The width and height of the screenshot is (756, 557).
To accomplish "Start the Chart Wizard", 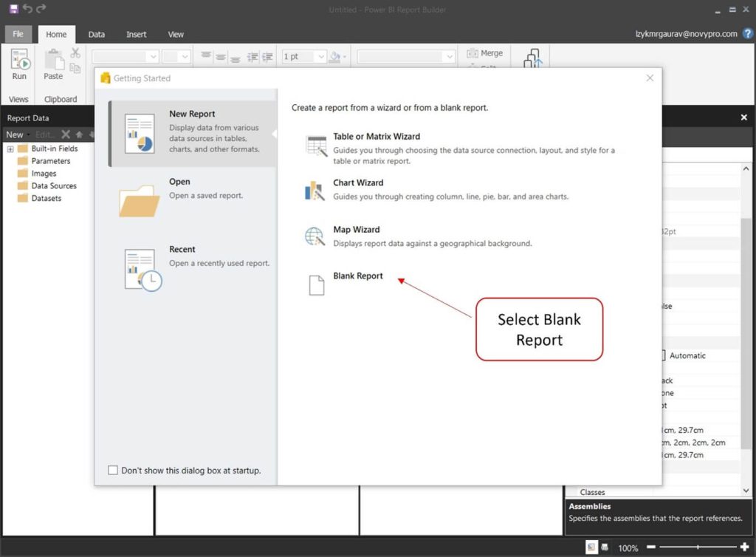I will [358, 183].
